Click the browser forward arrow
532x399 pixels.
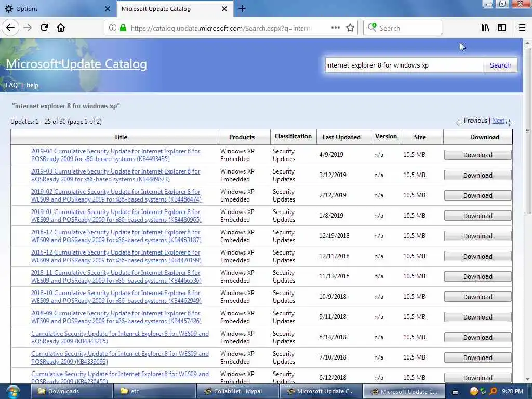28,28
